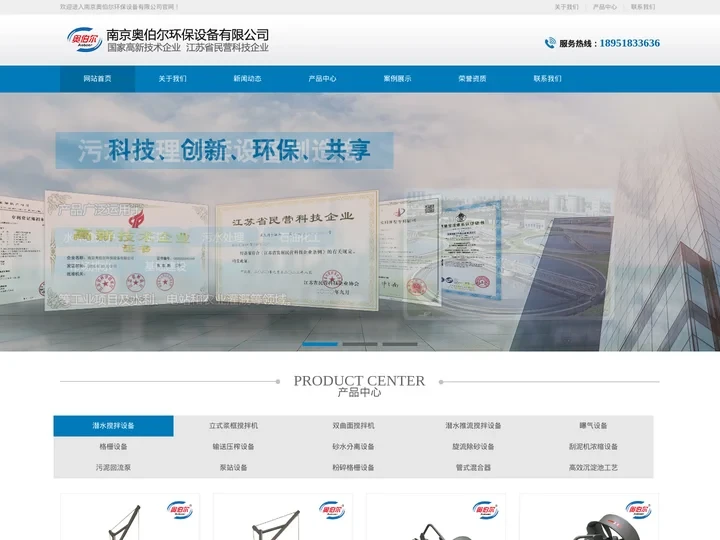Go to 新闻动态 in the navigation bar
This screenshot has width=720, height=540.
248,79
